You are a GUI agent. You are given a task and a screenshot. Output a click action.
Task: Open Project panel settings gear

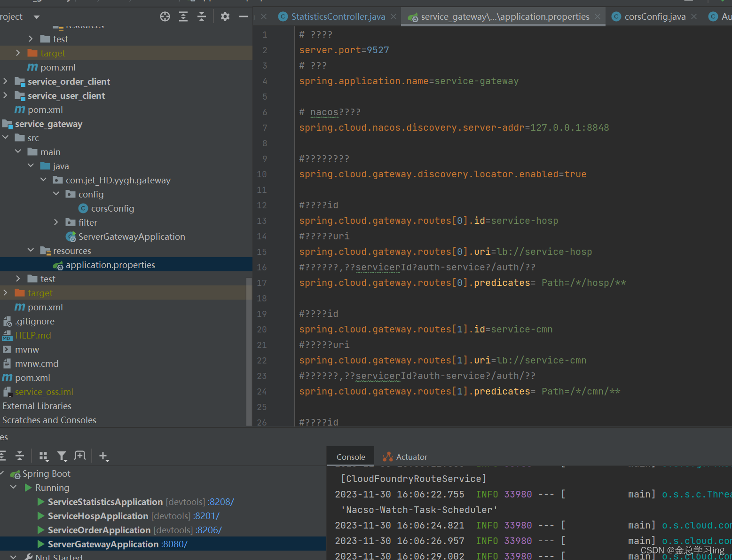(225, 17)
